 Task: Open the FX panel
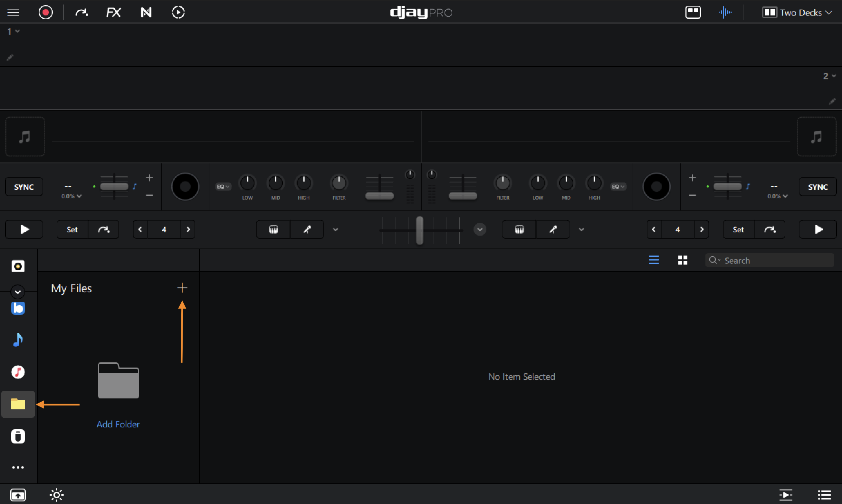pos(113,13)
